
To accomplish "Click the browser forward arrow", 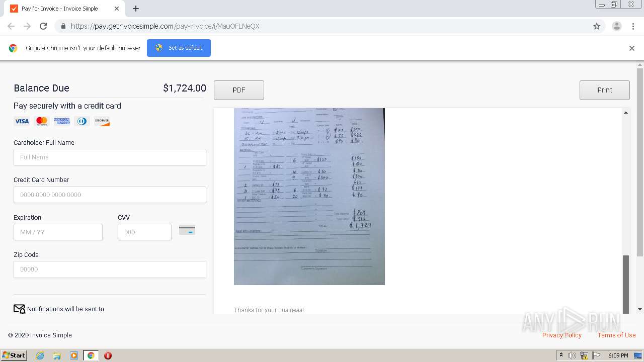I will [x=27, y=26].
